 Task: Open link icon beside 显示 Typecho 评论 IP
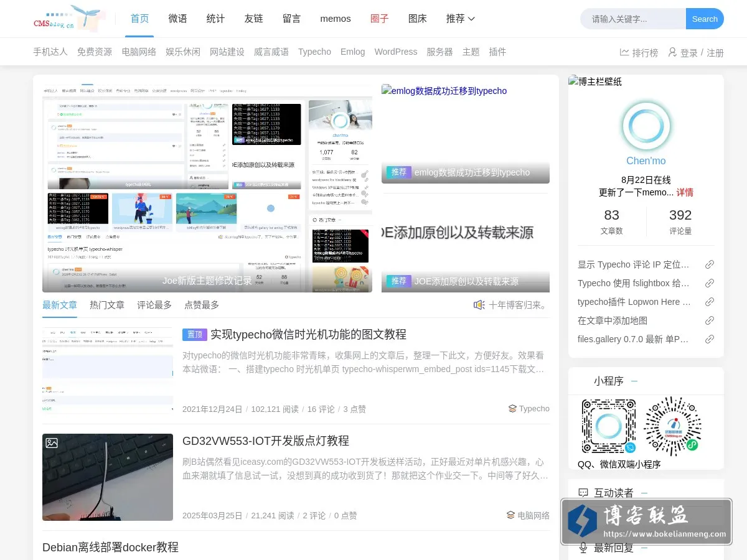(x=710, y=264)
